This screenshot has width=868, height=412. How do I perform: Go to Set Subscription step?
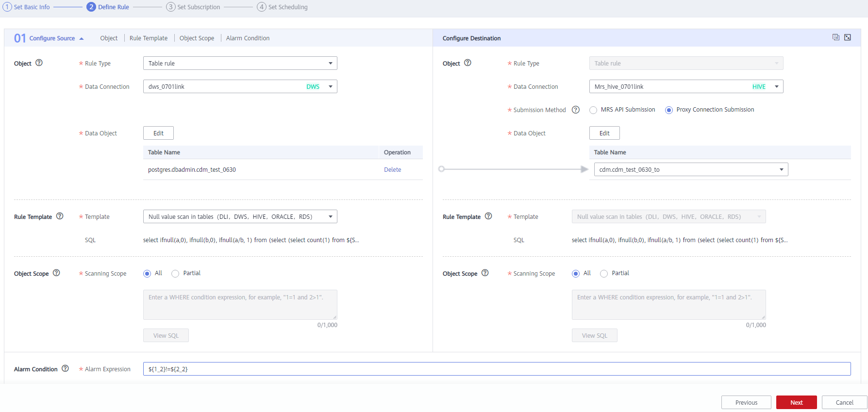(193, 7)
